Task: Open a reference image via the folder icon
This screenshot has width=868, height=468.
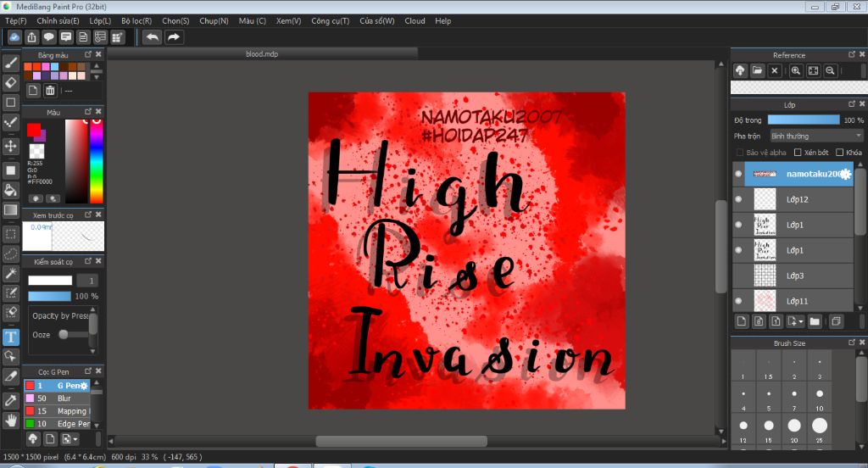Action: pos(757,70)
